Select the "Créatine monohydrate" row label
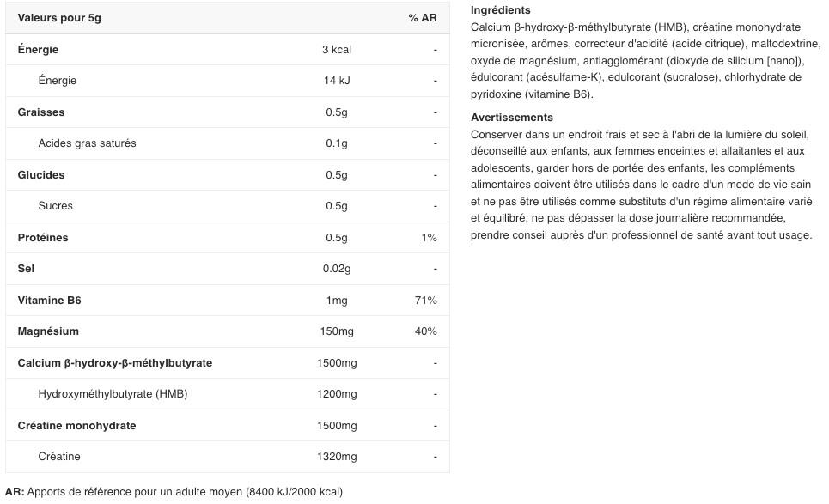Image resolution: width=829 pixels, height=504 pixels. [x=76, y=426]
